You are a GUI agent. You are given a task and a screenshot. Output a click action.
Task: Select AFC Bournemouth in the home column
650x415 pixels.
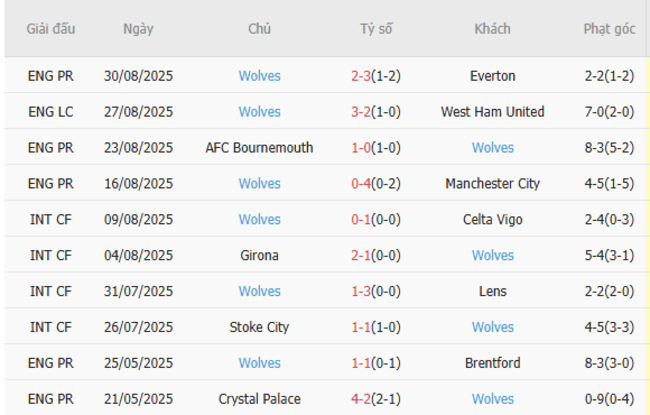point(259,148)
